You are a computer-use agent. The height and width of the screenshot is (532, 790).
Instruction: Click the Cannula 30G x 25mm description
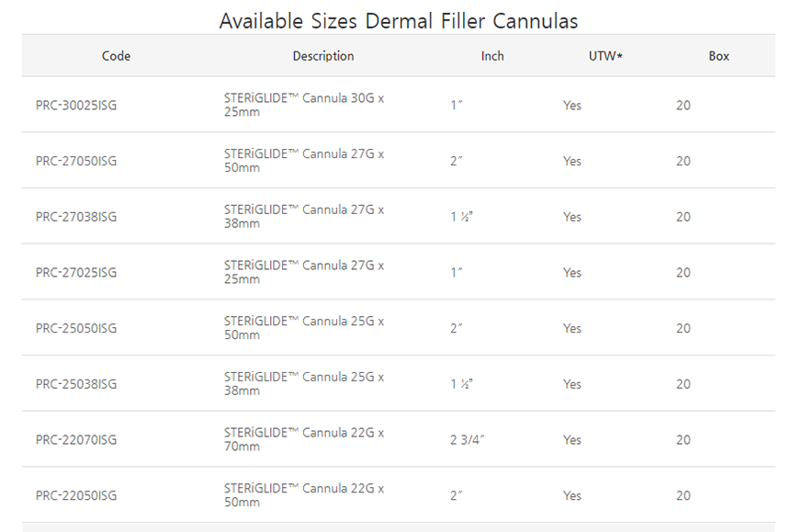(304, 106)
